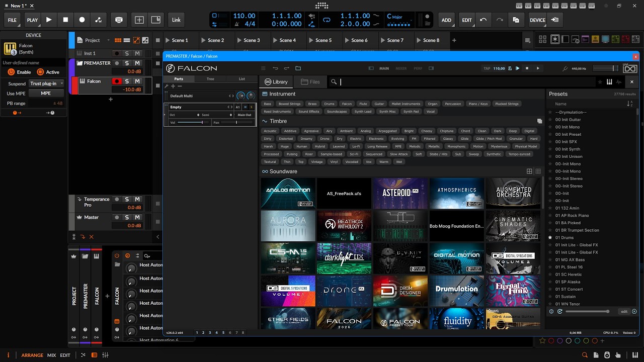The height and width of the screenshot is (362, 644).
Task: Switch to the Tree tab in Falcon
Action: pyautogui.click(x=210, y=79)
